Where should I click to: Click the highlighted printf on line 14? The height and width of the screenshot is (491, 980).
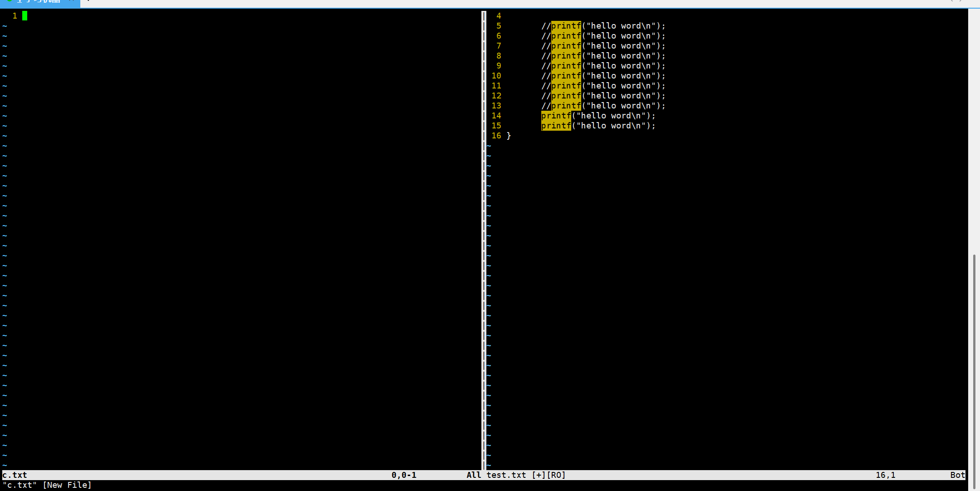tap(556, 116)
